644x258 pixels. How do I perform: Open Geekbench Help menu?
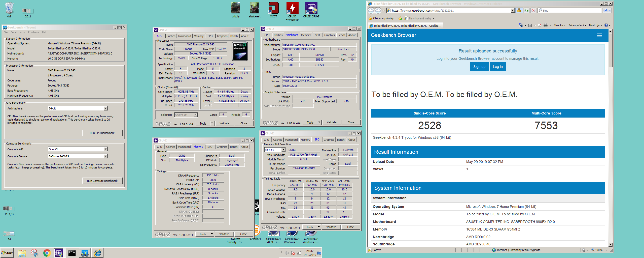pyautogui.click(x=45, y=32)
